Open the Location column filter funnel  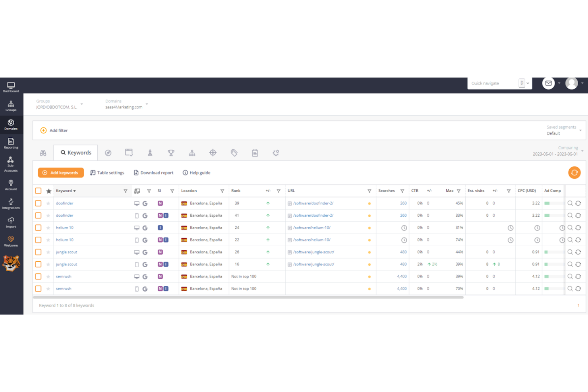pos(222,191)
